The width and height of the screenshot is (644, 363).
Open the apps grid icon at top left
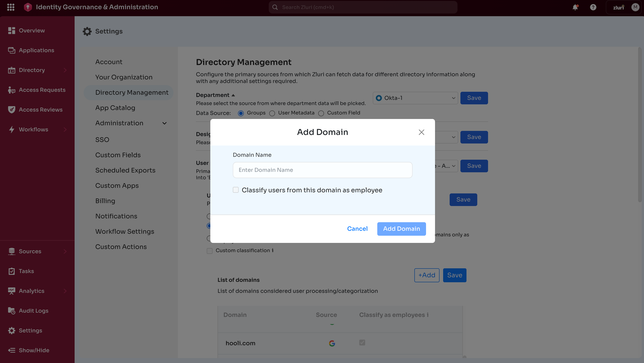click(x=11, y=7)
